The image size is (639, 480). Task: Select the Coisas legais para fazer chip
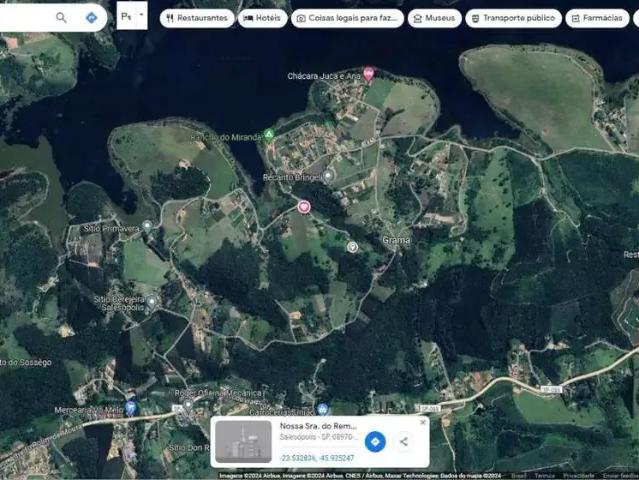pyautogui.click(x=348, y=18)
